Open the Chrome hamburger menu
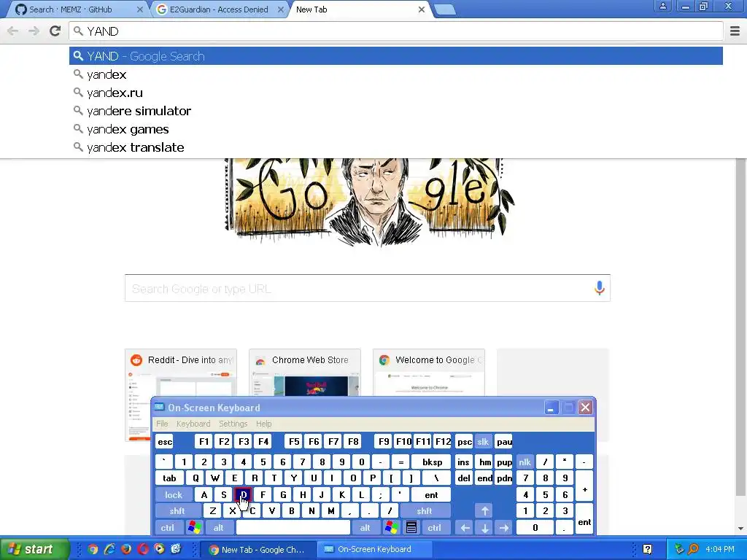The height and width of the screenshot is (560, 747). click(x=735, y=31)
